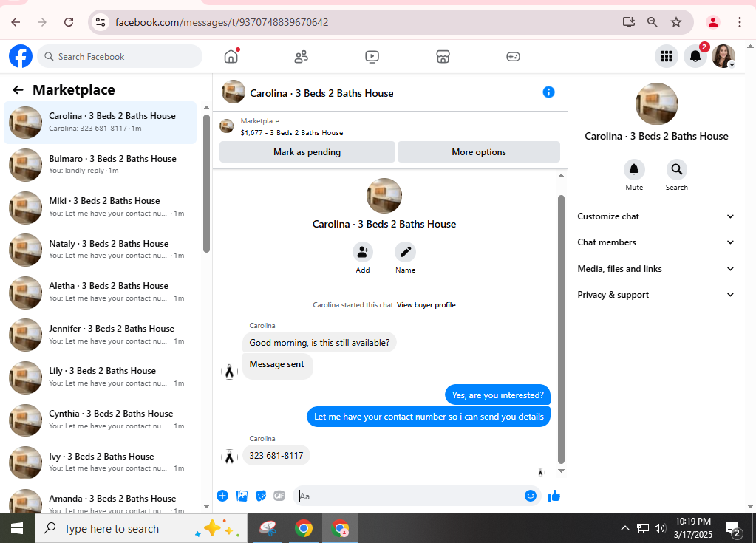Click the chat messages scrollbar
756x543 pixels.
561,329
